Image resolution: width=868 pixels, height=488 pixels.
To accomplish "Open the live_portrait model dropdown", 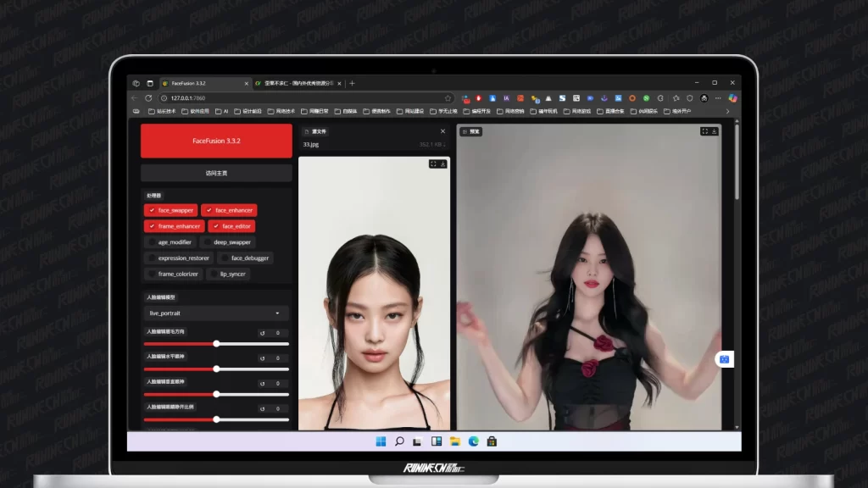I will 215,313.
